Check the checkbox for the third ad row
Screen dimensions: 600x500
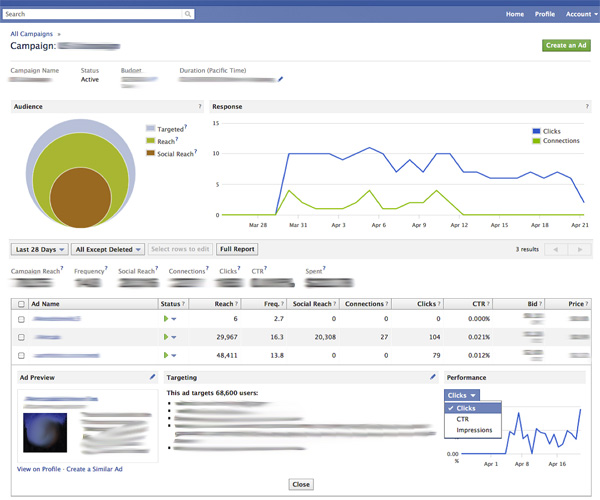[x=21, y=355]
